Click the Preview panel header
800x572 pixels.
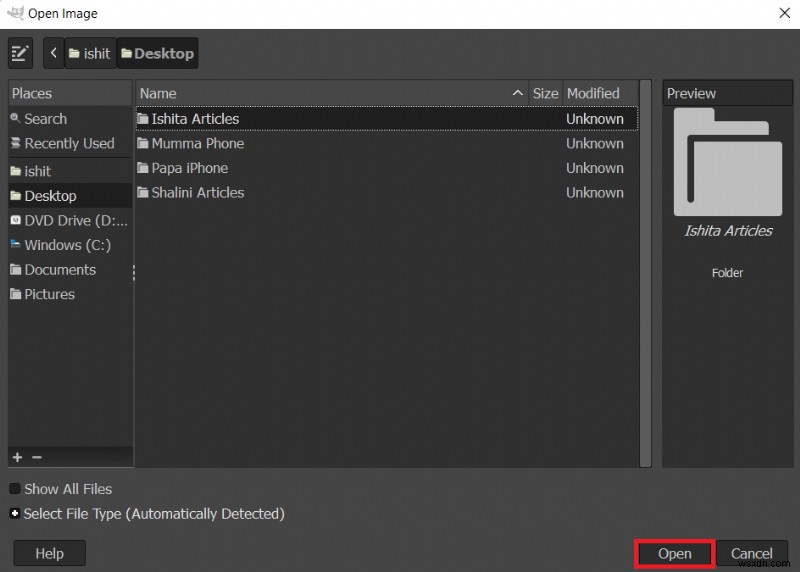point(728,93)
